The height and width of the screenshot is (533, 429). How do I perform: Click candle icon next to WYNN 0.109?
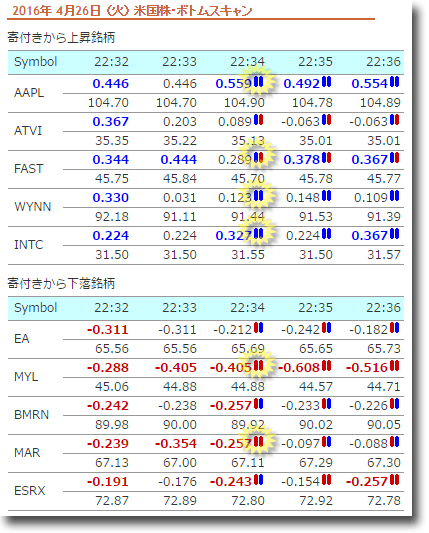394,196
